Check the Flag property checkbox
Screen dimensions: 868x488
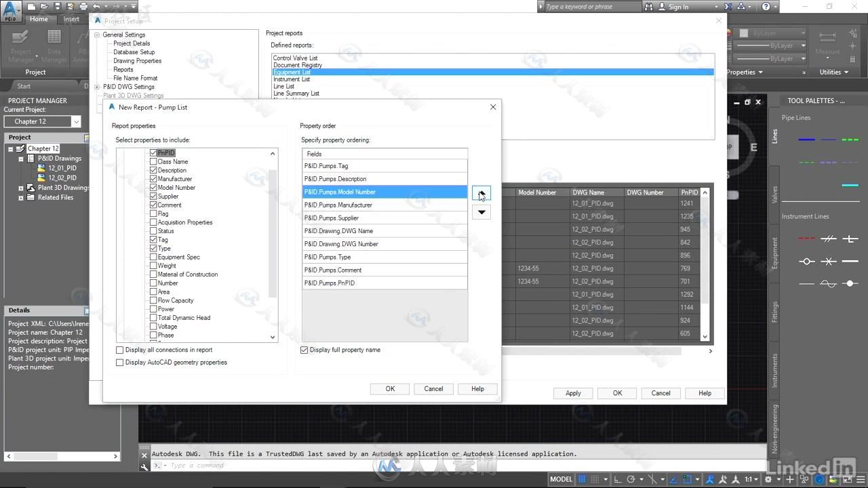153,213
